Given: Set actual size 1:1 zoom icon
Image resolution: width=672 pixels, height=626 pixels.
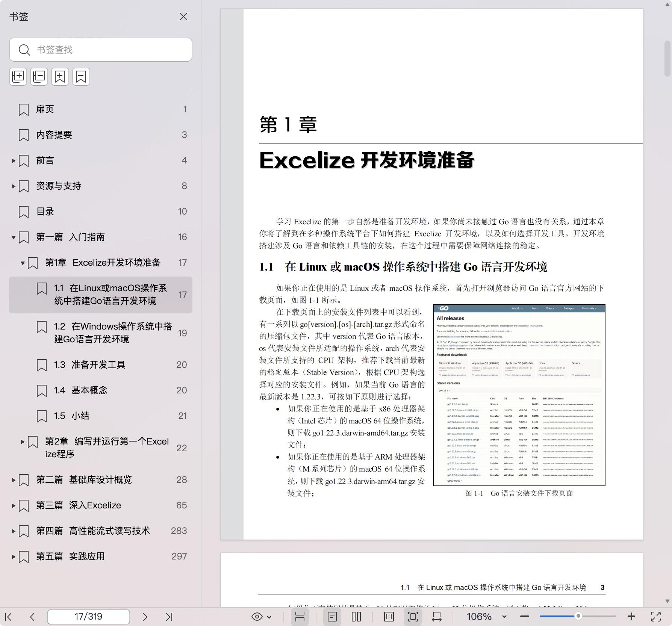Looking at the screenshot, I should point(389,617).
